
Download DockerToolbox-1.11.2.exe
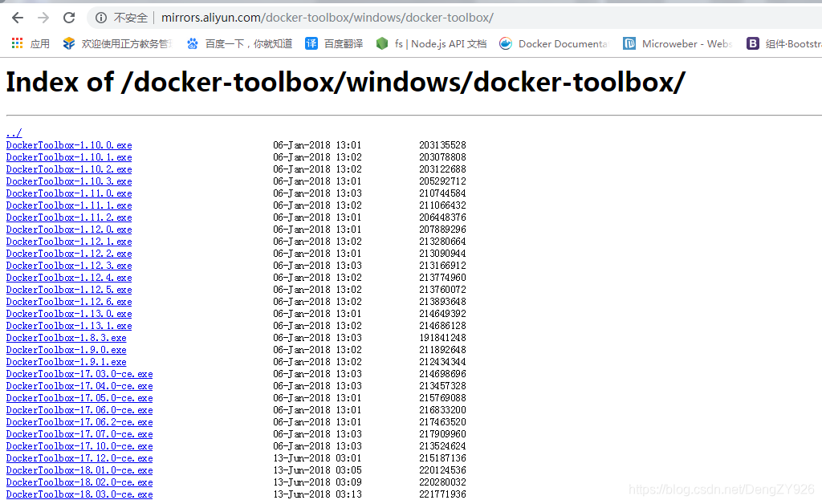coord(69,217)
